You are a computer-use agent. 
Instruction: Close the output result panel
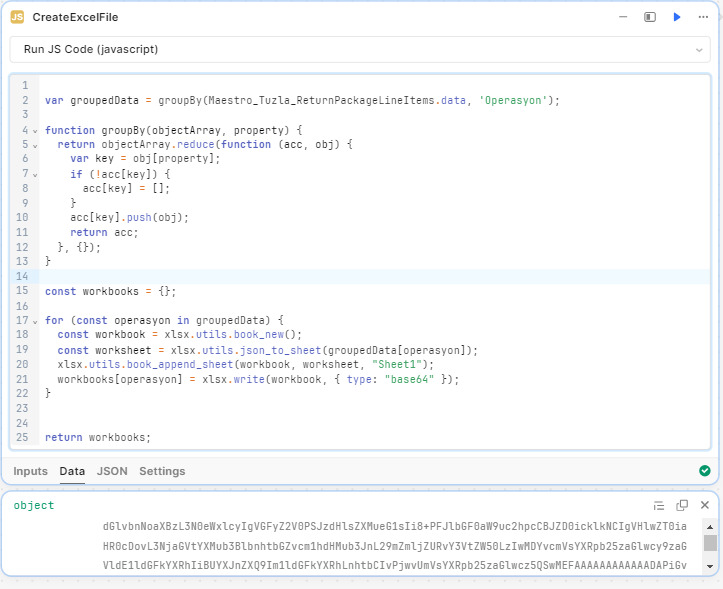[x=705, y=505]
